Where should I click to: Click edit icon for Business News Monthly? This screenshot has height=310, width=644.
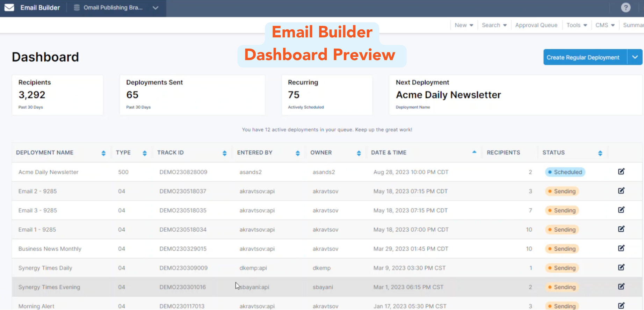coord(621,248)
